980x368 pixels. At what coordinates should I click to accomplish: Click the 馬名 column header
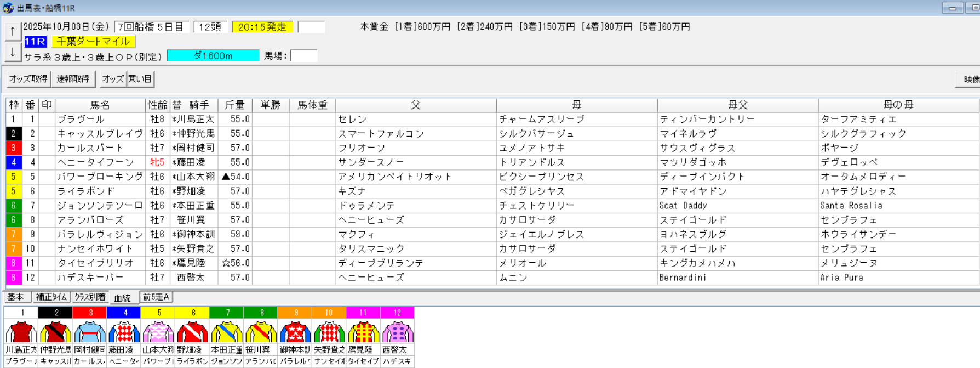pyautogui.click(x=100, y=105)
